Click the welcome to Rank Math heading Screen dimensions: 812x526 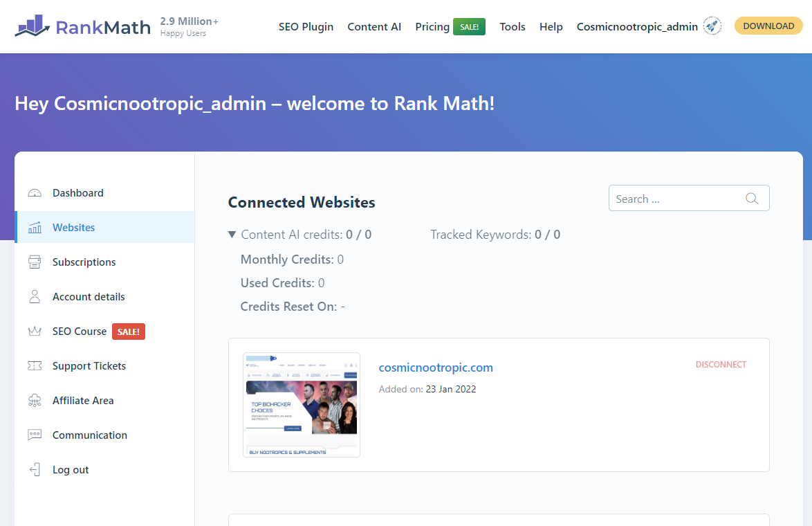click(x=255, y=103)
